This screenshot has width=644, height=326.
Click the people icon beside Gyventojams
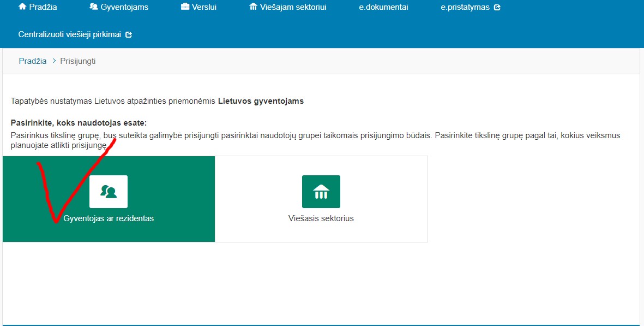[x=93, y=7]
